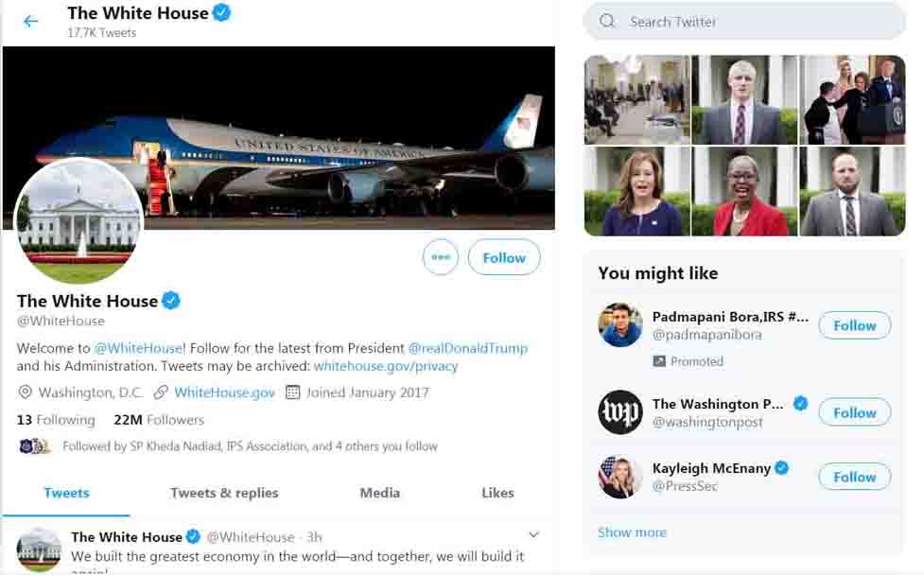Expand suggestions with Show more
The height and width of the screenshot is (576, 924).
click(x=632, y=532)
